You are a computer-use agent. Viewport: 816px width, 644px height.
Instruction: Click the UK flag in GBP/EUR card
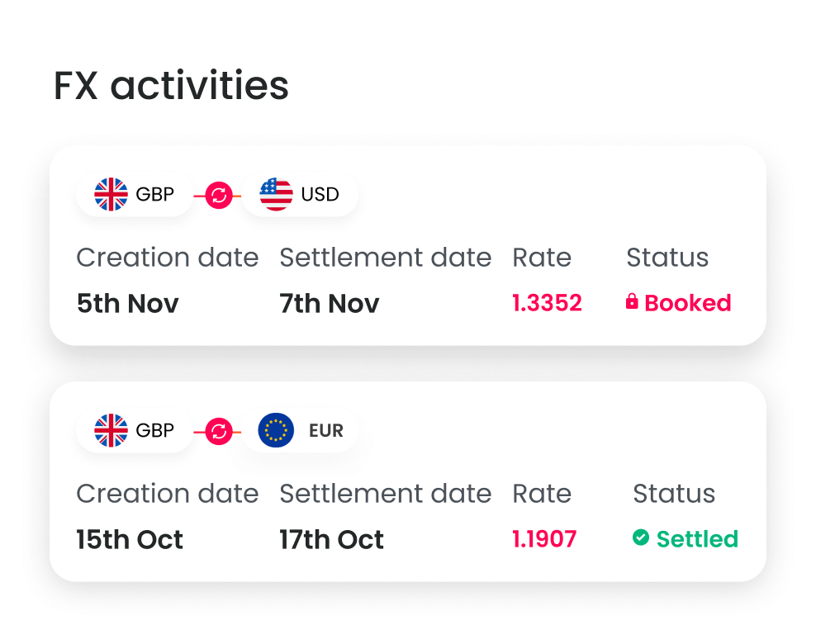[111, 431]
